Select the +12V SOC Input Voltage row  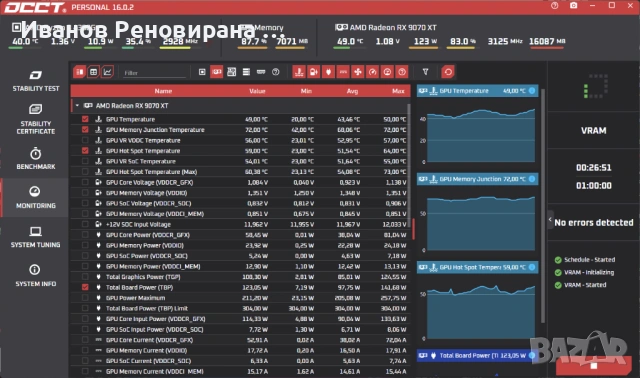click(x=240, y=225)
